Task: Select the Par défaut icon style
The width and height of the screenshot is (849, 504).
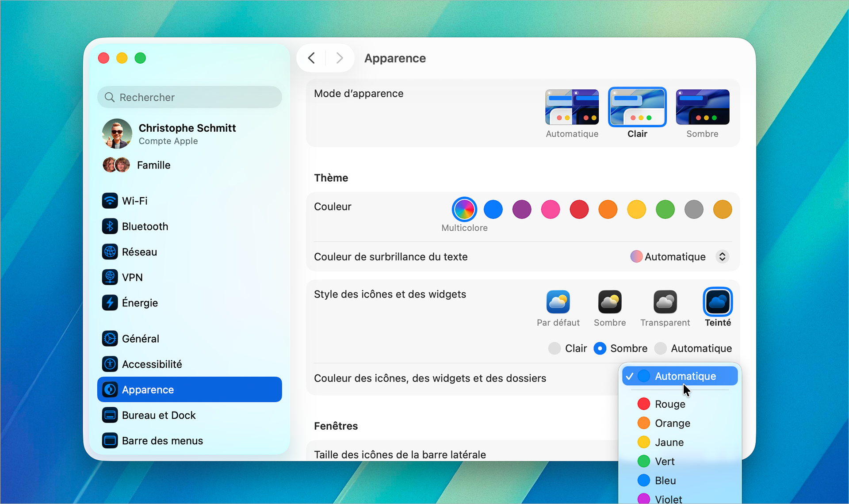Action: point(558,302)
